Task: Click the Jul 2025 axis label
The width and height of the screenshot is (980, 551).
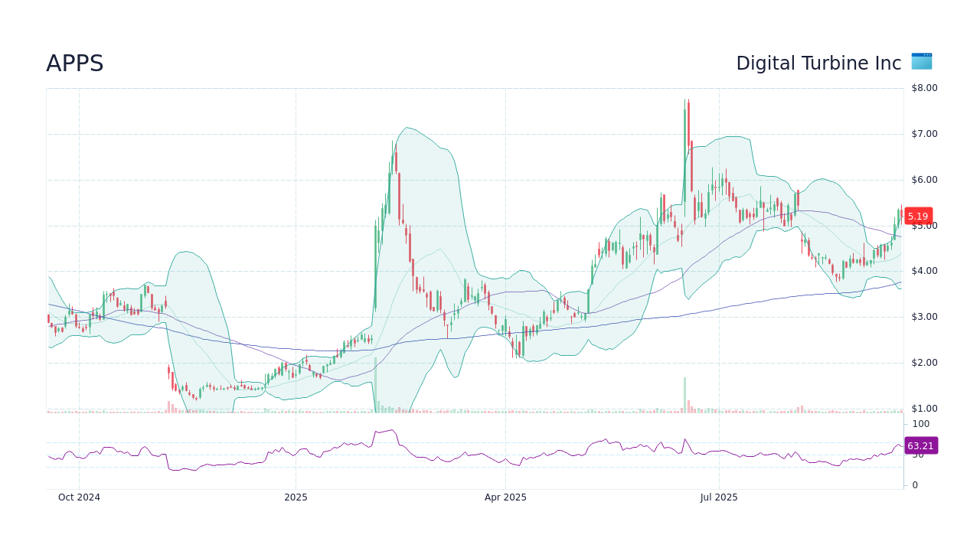Action: 718,497
